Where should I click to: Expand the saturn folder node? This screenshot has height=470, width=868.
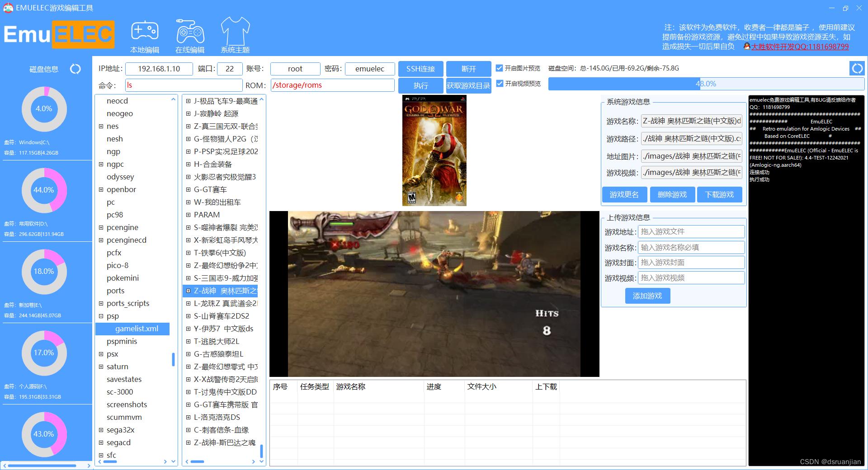tap(101, 367)
